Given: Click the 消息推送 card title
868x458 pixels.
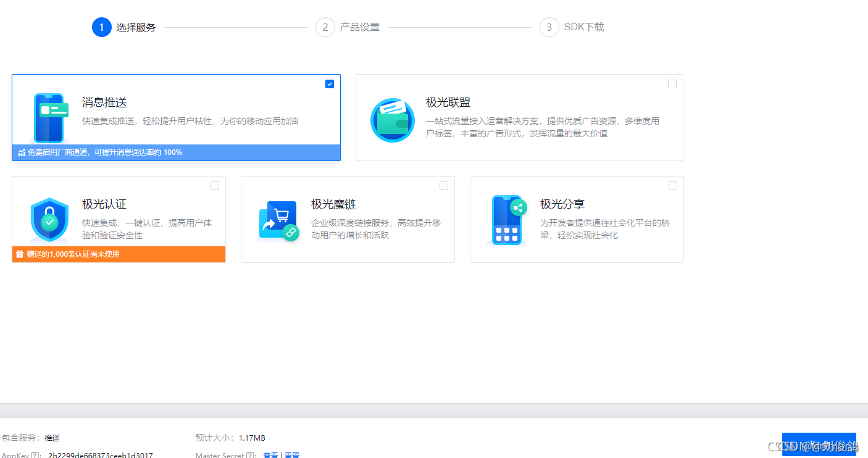Looking at the screenshot, I should click(x=104, y=102).
